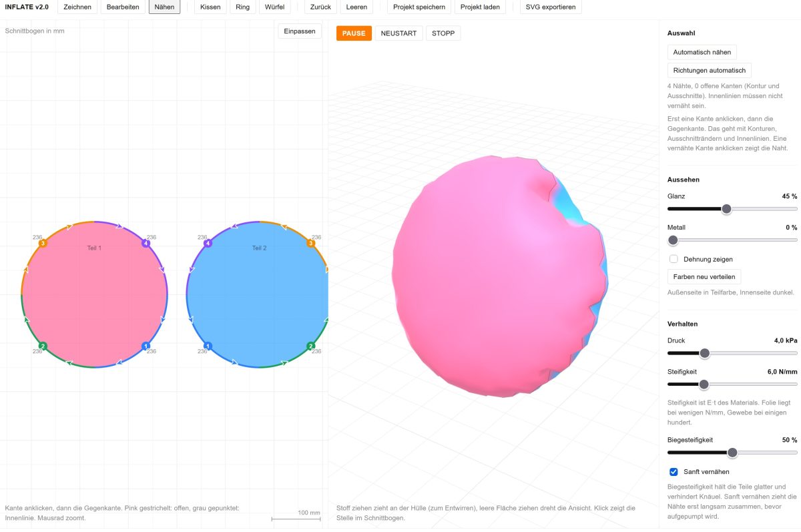The width and height of the screenshot is (801, 532).
Task: Click Projekt laden
Action: pos(480,7)
